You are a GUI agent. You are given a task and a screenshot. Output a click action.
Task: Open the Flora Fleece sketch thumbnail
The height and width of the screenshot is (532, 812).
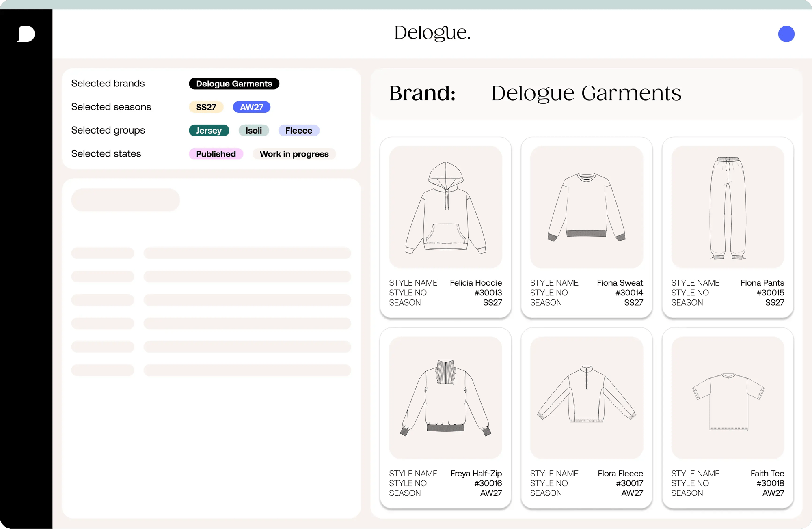coord(586,398)
